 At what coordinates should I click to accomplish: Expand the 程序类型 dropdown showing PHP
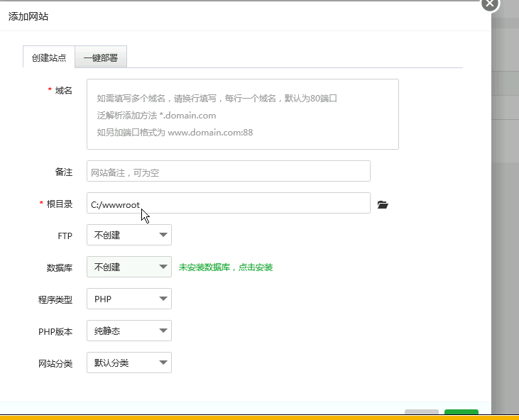click(x=129, y=299)
